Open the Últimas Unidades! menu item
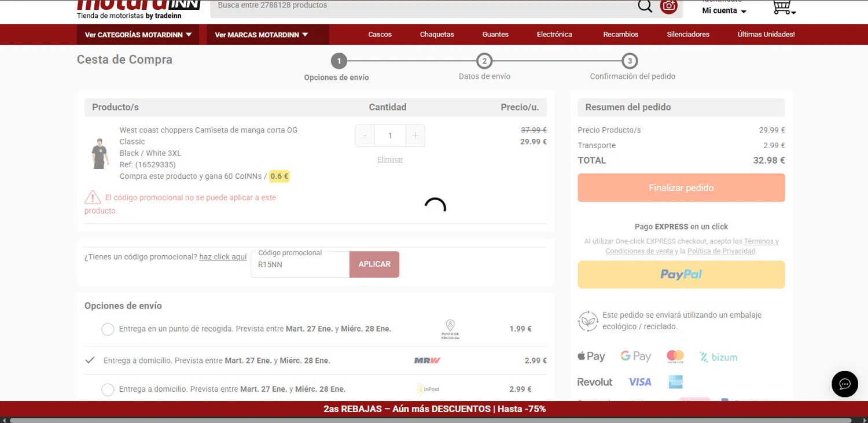This screenshot has width=868, height=423. point(766,35)
